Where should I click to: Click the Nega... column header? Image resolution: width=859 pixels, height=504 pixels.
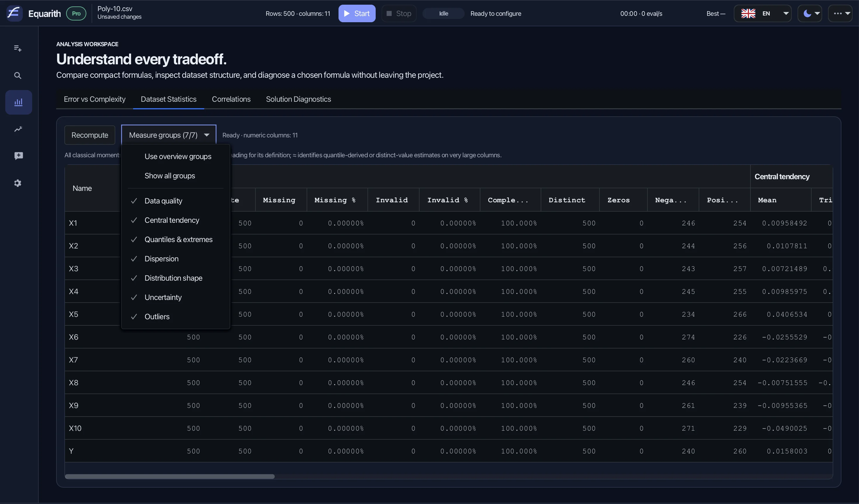(673, 200)
